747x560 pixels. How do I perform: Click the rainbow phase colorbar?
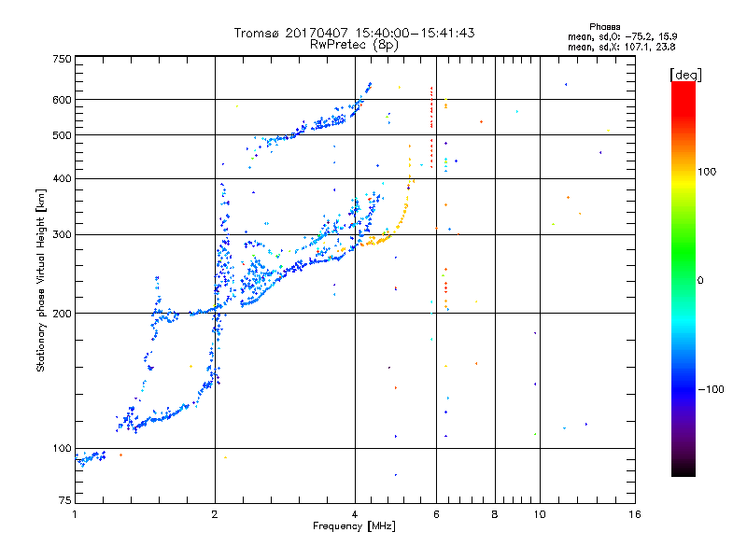[x=684, y=278]
